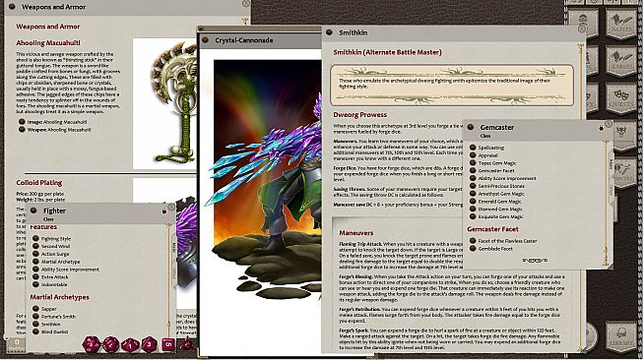The image size is (644, 360).
Task: Pick the d12 die
Action: tap(110, 344)
